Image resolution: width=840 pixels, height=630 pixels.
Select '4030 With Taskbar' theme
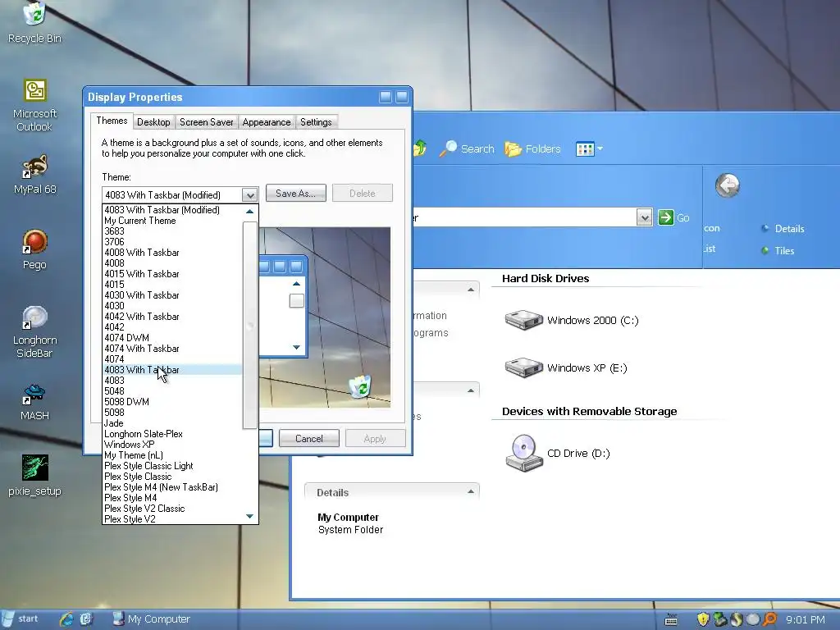[172, 295]
